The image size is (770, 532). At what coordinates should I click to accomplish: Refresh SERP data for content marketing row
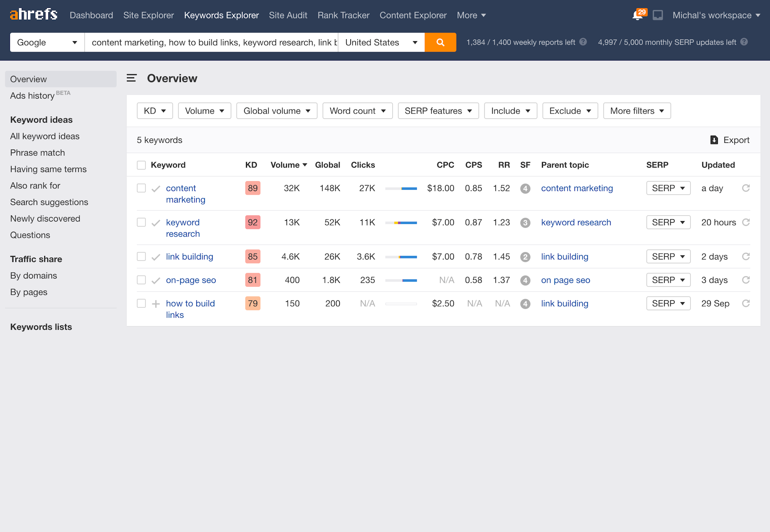(746, 188)
